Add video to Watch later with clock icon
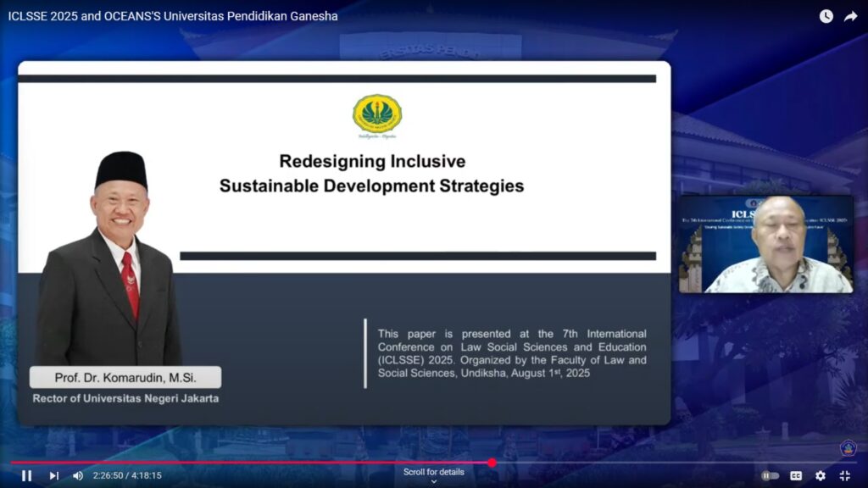 pyautogui.click(x=826, y=17)
